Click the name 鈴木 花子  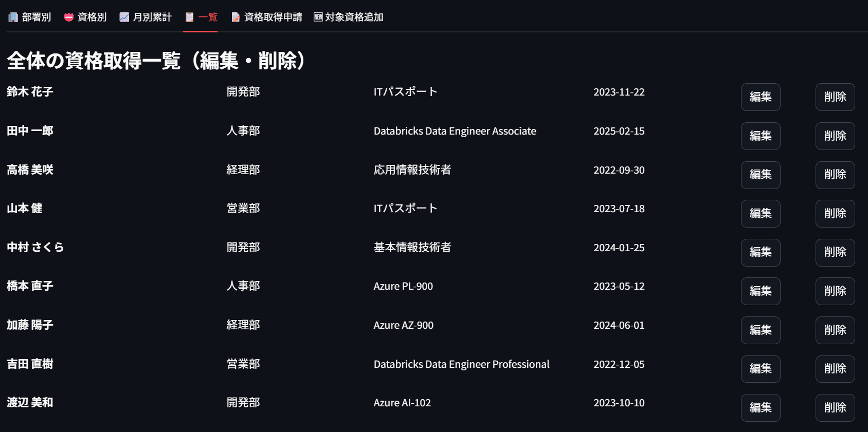tap(30, 92)
